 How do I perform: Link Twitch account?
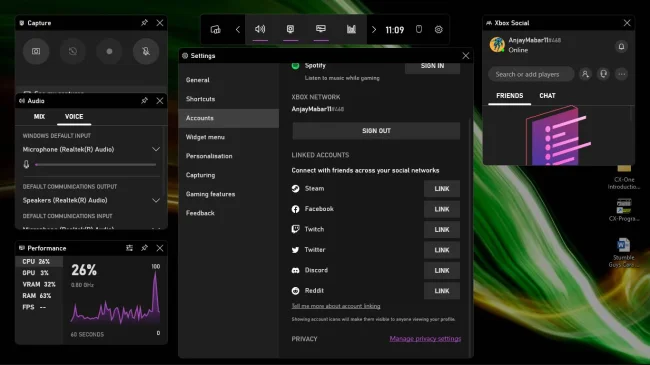click(441, 229)
